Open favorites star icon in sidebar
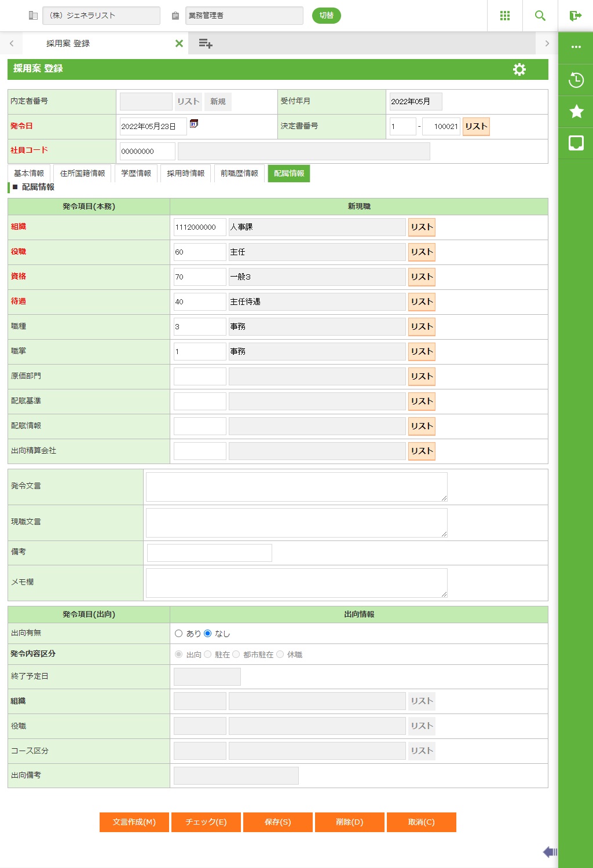Viewport: 593px width, 868px height. (576, 111)
